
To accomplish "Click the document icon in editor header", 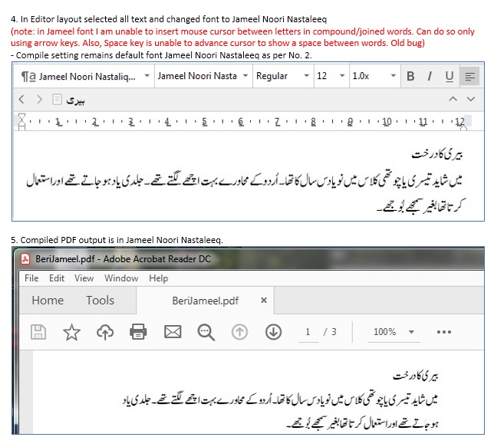I will point(57,100).
